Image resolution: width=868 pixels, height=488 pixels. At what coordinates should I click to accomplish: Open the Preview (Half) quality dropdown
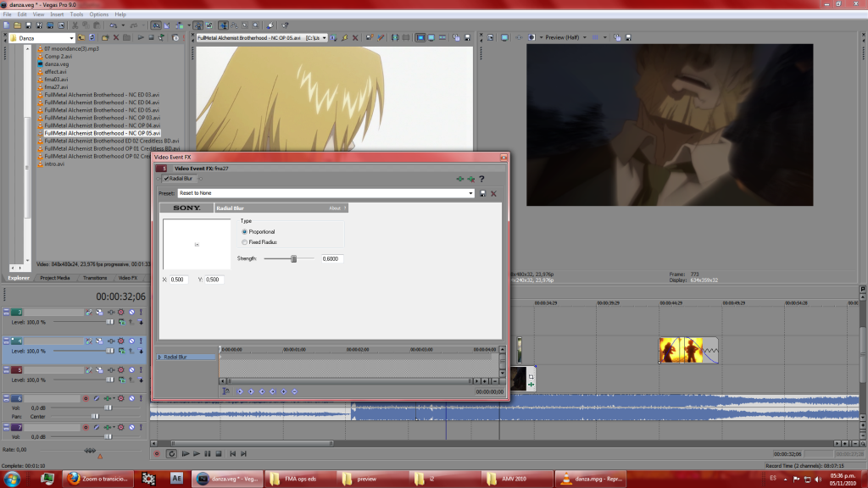pyautogui.click(x=585, y=37)
